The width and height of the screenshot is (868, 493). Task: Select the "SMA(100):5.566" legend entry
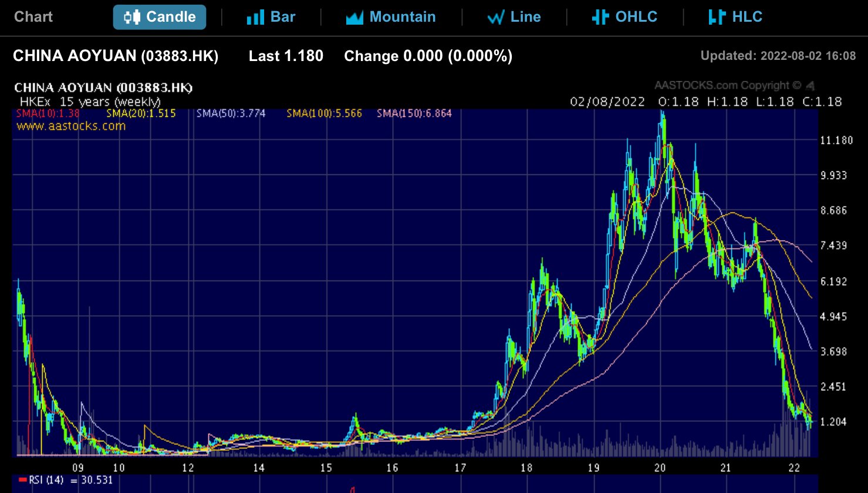click(x=325, y=113)
